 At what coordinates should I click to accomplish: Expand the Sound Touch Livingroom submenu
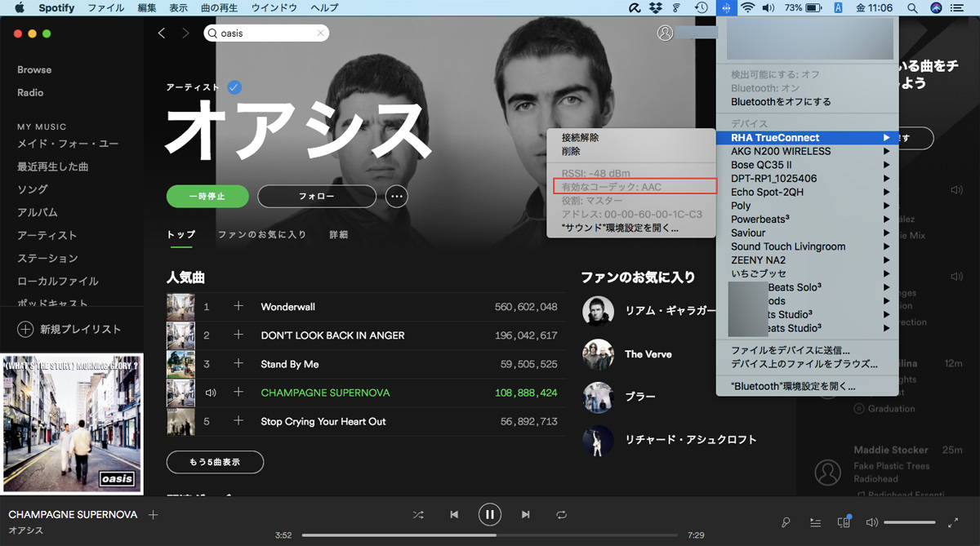807,246
